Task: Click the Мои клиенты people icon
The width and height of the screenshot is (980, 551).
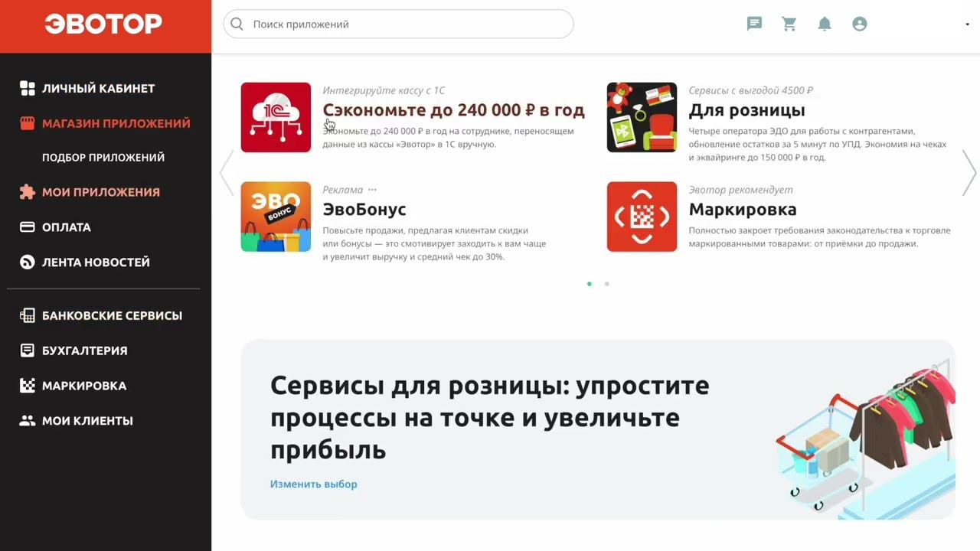Action: [x=28, y=421]
